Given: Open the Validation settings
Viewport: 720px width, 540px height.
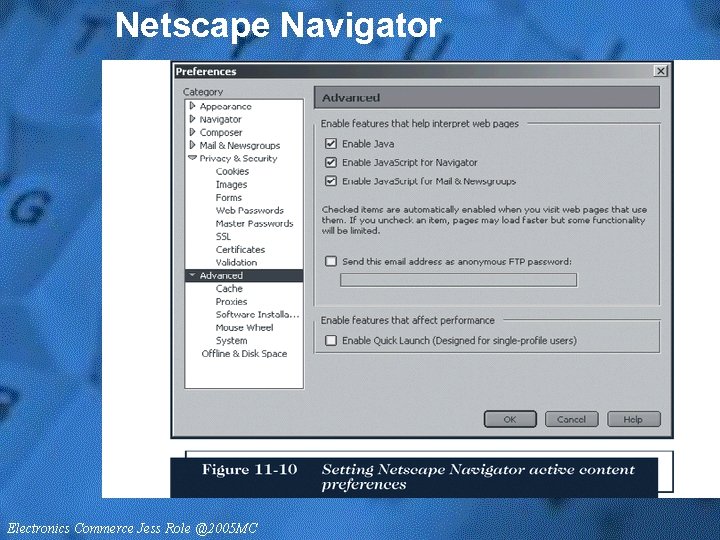Looking at the screenshot, I should coord(236,263).
